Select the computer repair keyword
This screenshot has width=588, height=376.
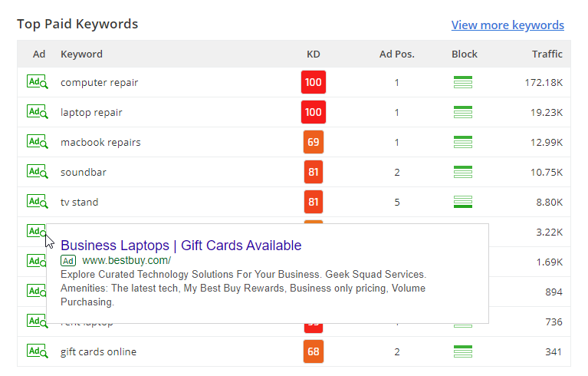(x=100, y=82)
